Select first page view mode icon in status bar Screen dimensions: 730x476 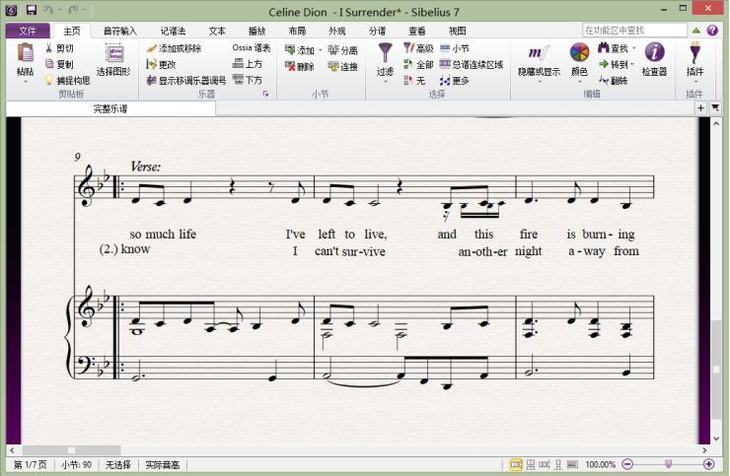pos(515,464)
